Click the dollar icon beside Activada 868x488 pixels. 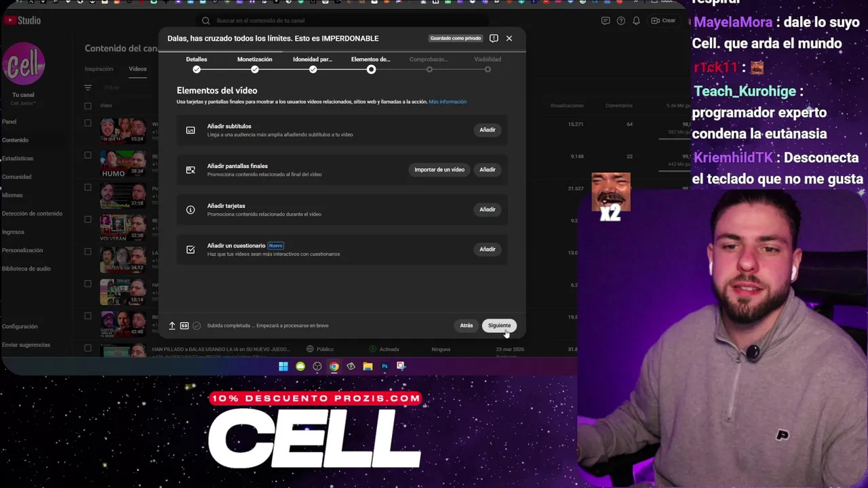[373, 349]
